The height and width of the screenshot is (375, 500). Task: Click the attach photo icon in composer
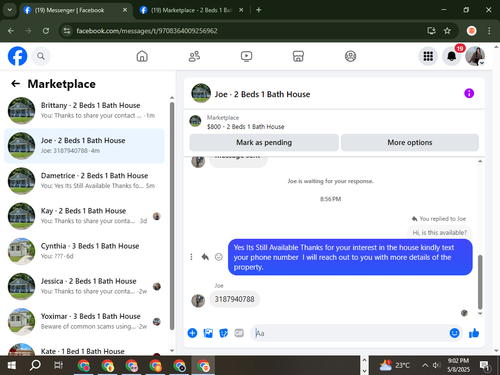click(x=208, y=333)
